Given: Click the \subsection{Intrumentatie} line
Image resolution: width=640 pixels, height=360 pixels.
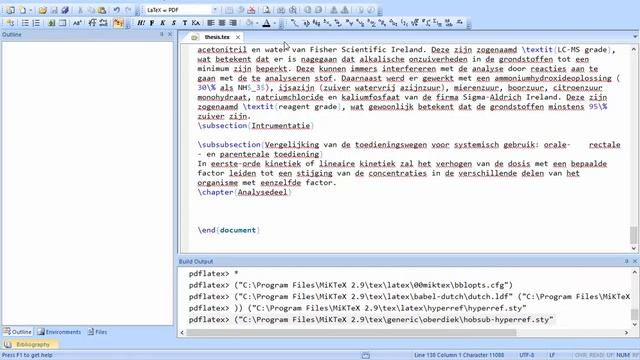Looking at the screenshot, I should click(x=256, y=126).
